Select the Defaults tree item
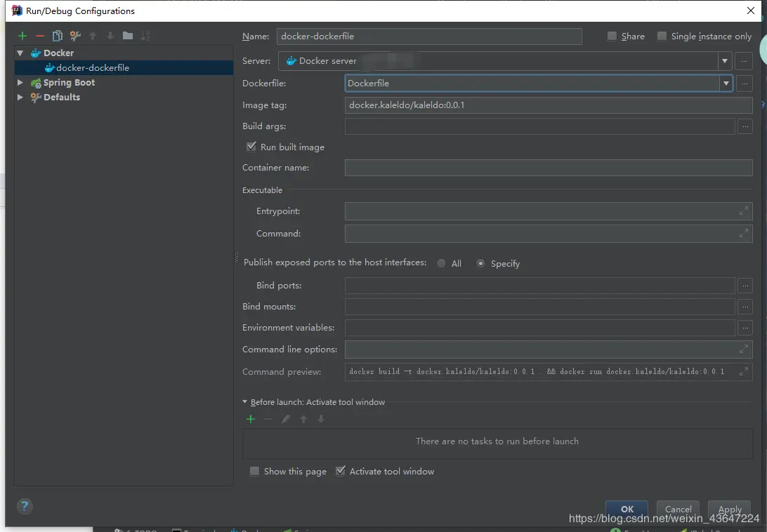The height and width of the screenshot is (532, 767). click(x=62, y=98)
